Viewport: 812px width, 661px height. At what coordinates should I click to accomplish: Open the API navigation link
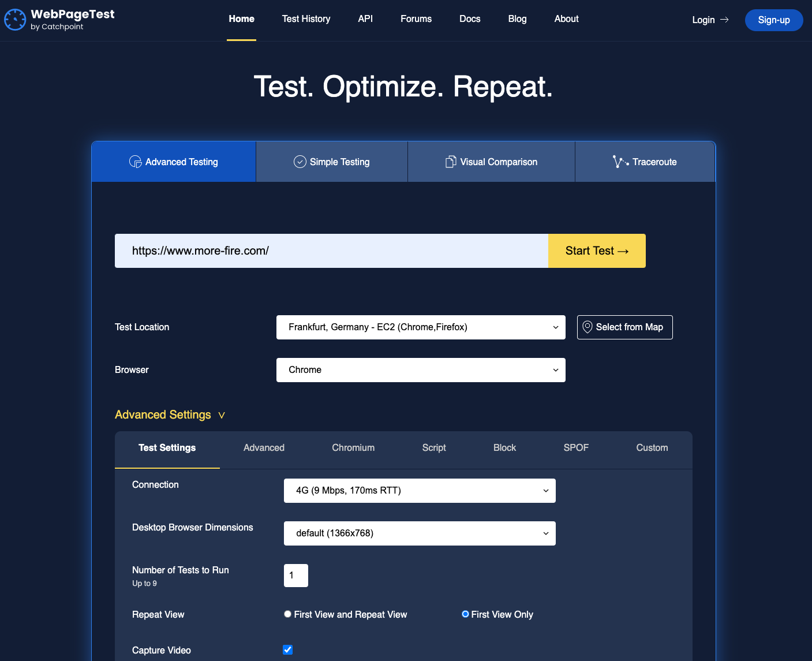click(365, 19)
